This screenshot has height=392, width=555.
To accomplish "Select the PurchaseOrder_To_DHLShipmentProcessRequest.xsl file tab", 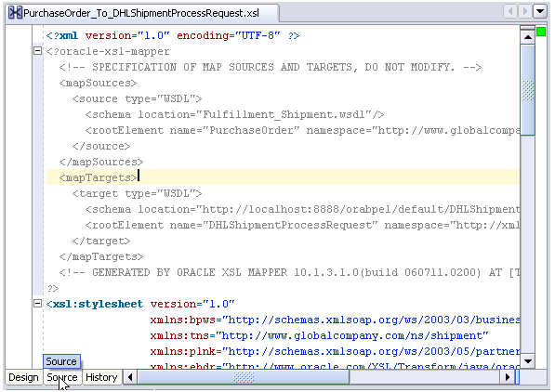I will [x=142, y=13].
